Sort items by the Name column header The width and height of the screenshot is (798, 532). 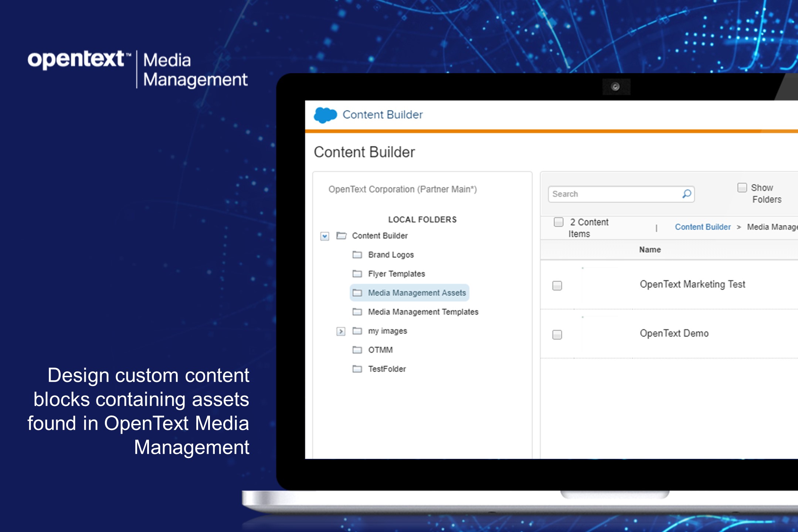pos(649,249)
